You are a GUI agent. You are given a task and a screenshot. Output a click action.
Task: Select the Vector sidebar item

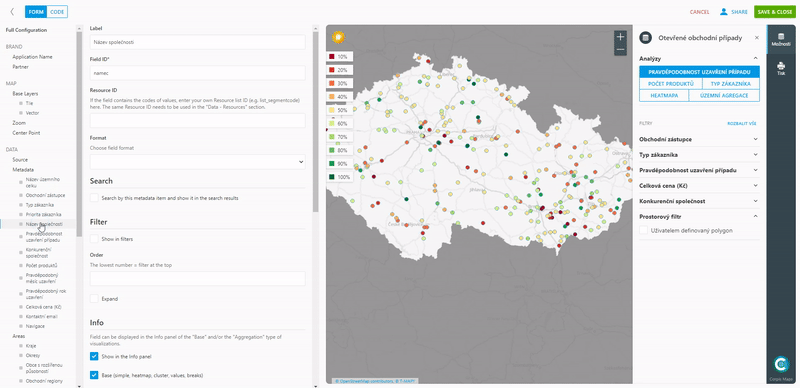click(32, 113)
